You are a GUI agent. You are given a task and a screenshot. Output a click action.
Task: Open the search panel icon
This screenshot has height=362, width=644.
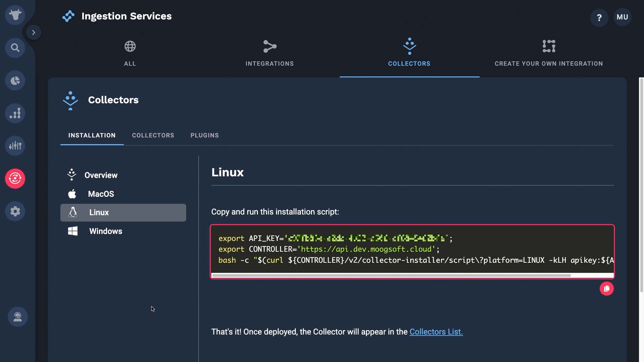point(15,48)
